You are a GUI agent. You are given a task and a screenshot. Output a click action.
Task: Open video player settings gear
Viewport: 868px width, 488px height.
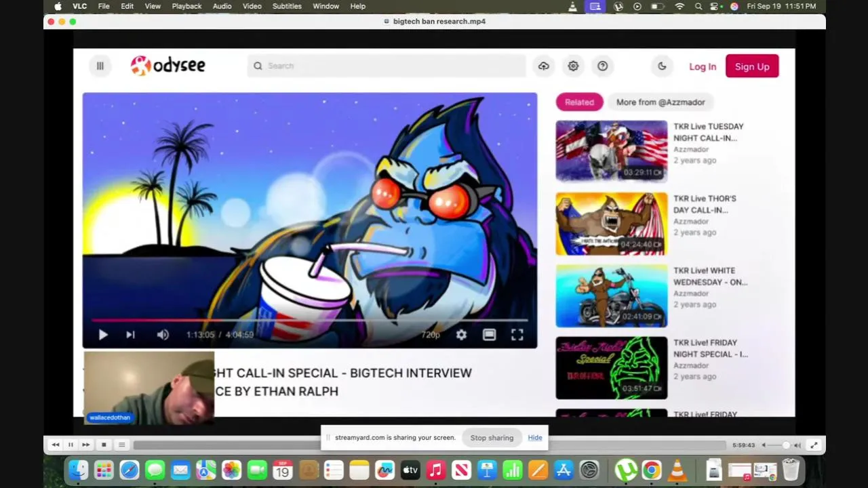(x=461, y=335)
